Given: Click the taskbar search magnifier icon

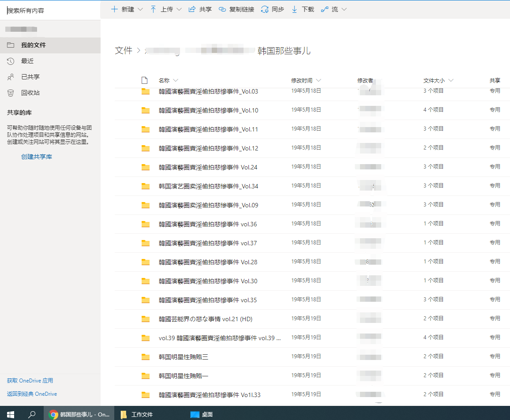Looking at the screenshot, I should [32, 414].
